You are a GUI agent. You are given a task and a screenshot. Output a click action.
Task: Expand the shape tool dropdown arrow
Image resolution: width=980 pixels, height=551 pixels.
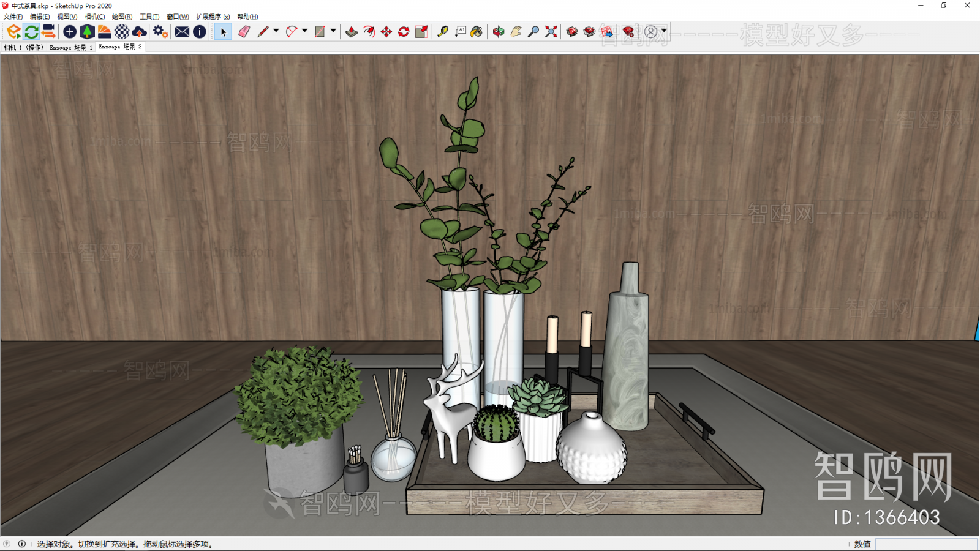pyautogui.click(x=333, y=31)
